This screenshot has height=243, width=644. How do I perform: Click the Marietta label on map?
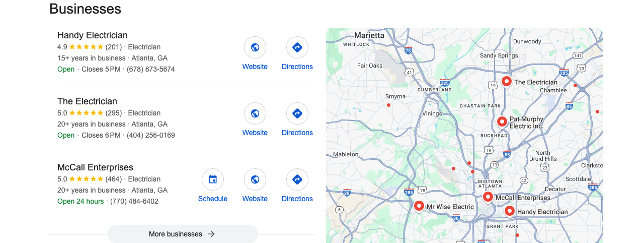tap(369, 35)
